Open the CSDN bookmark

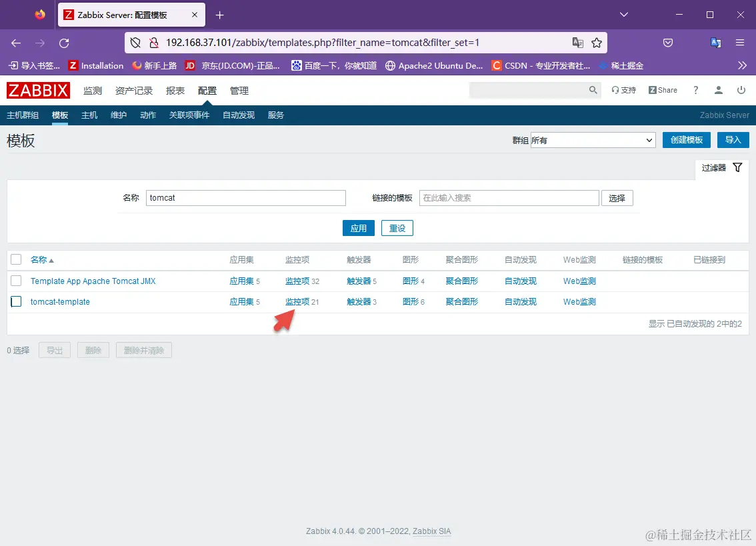[541, 65]
